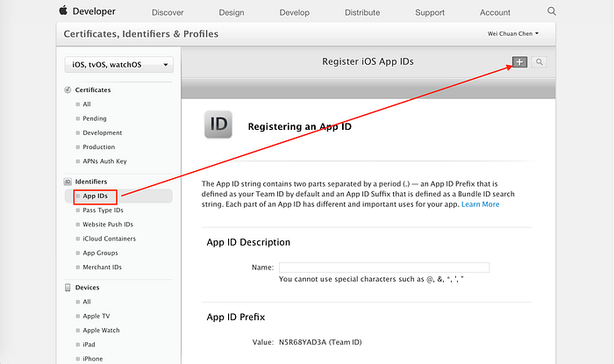The image size is (614, 364).
Task: Open the Wei Chuan Chen account dropdown
Action: 513,33
